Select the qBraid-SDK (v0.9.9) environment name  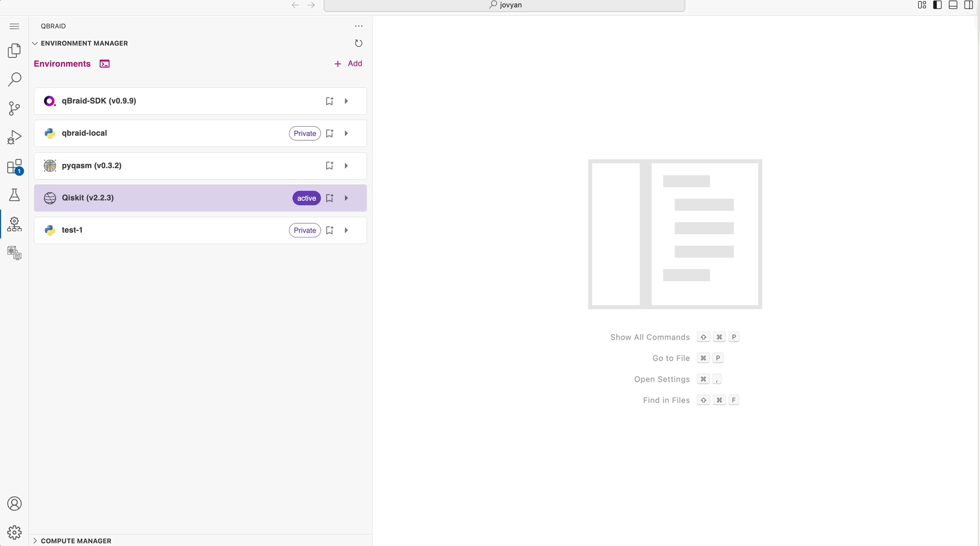tap(99, 101)
